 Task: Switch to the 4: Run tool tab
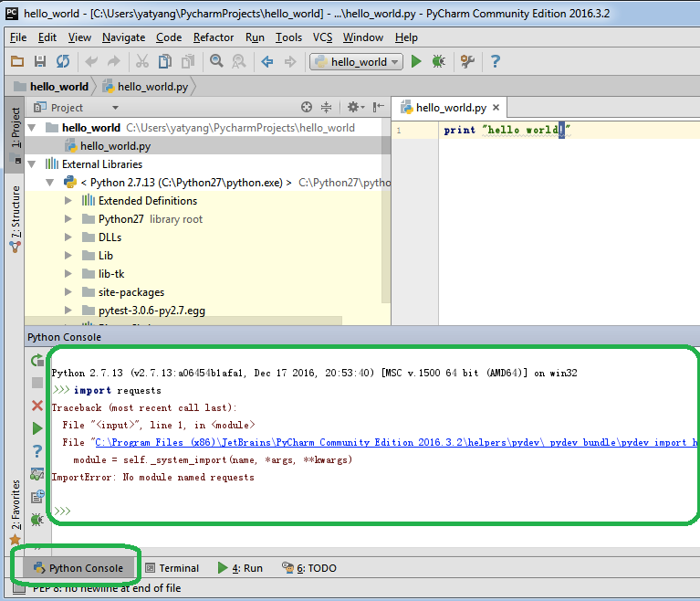pyautogui.click(x=241, y=568)
